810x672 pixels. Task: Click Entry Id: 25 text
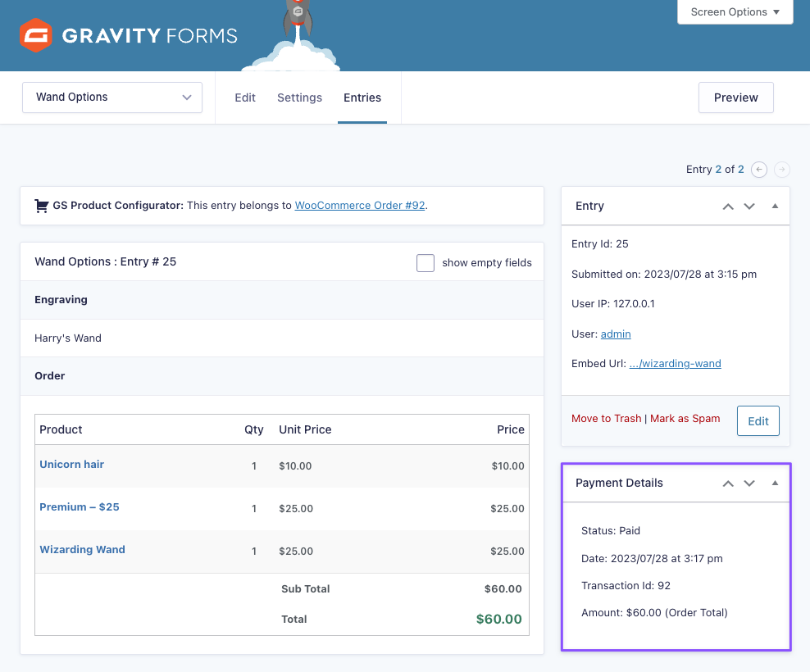click(600, 243)
